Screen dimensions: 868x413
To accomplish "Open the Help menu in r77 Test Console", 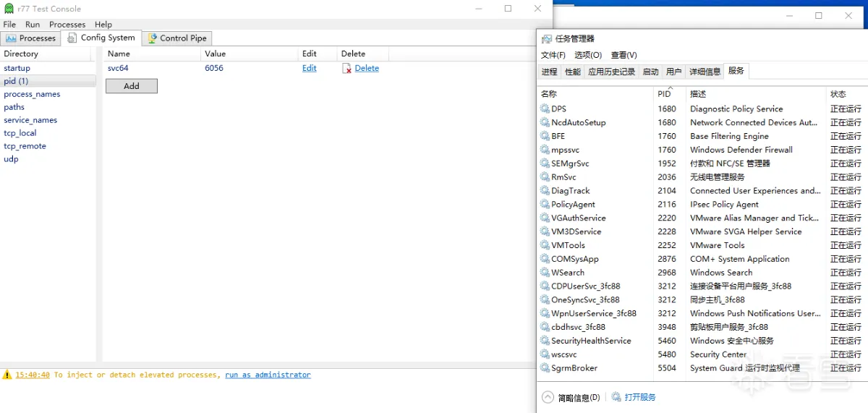I will (103, 24).
